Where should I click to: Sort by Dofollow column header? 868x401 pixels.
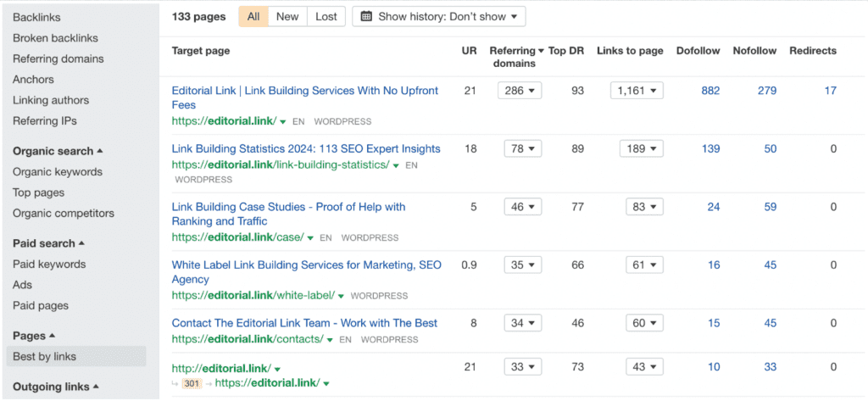[698, 51]
